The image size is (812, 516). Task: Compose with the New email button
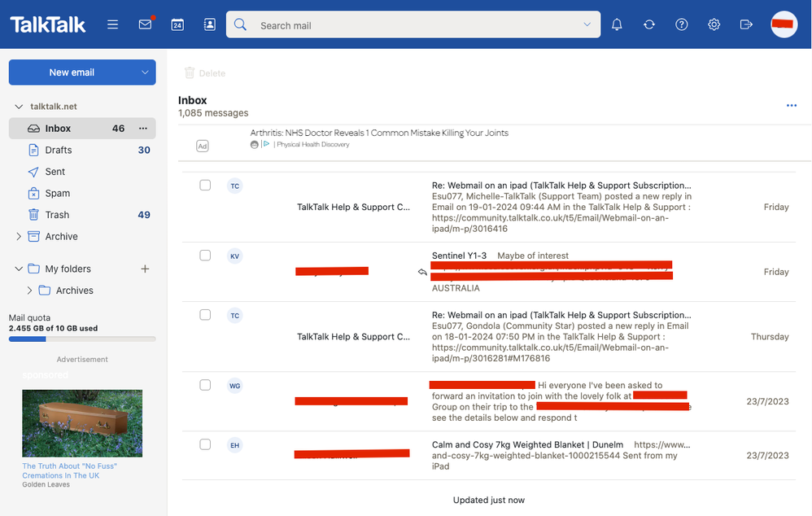(72, 72)
